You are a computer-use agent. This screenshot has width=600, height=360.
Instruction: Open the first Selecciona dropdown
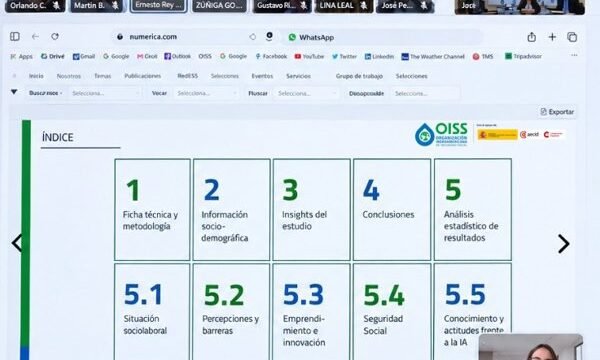[x=105, y=93]
